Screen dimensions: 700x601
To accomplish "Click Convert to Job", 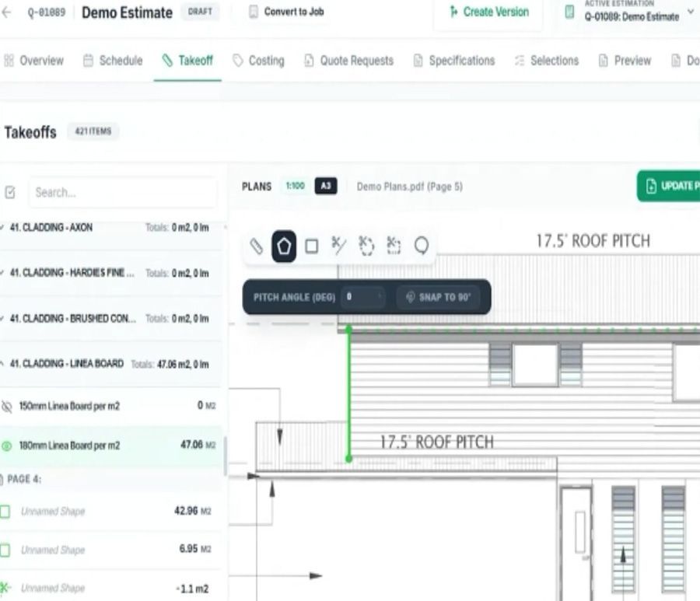I will pos(286,12).
